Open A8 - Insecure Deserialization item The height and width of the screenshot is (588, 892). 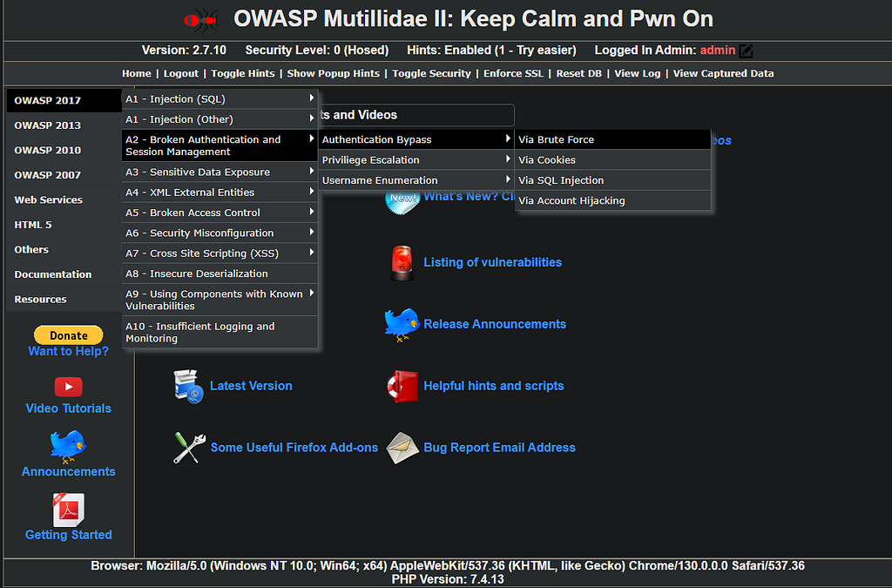pos(220,274)
